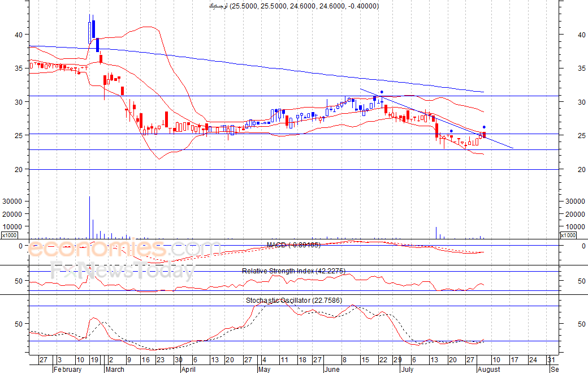588x373 pixels.
Task: Click the Stochastic Oscillator label
Action: 293,300
